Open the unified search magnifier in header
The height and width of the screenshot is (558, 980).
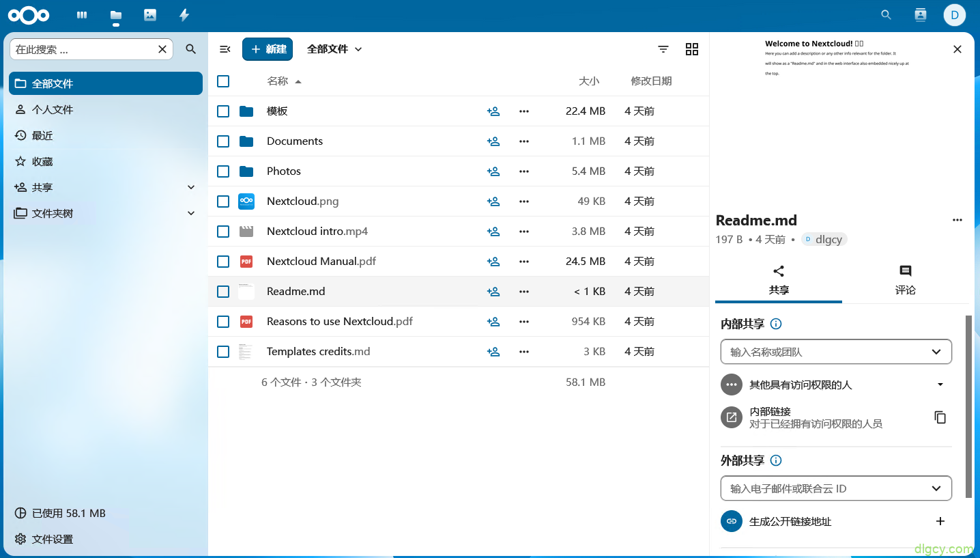coord(887,15)
